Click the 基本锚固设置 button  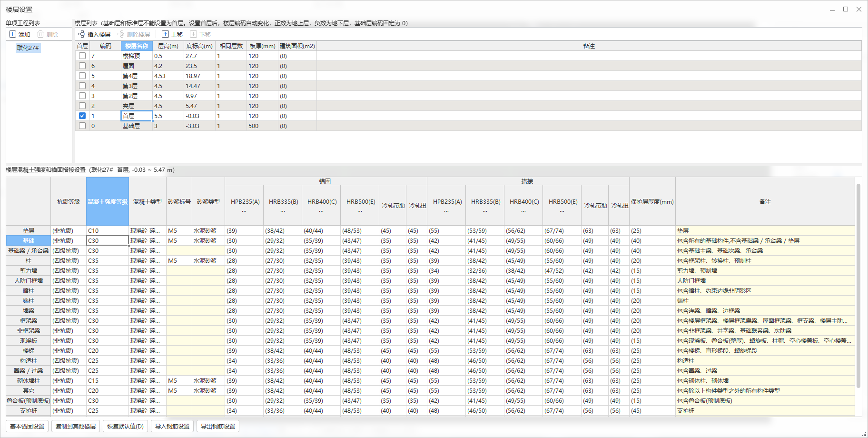tap(27, 426)
